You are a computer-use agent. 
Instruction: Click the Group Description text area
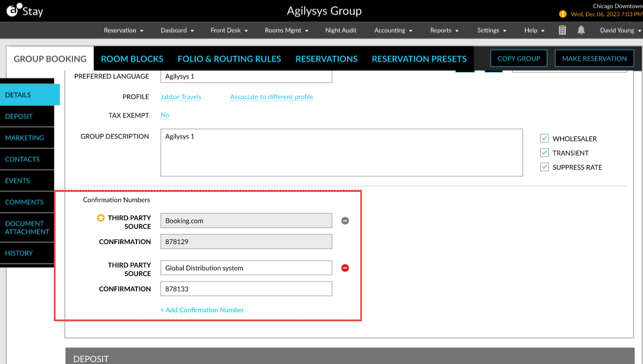point(342,152)
